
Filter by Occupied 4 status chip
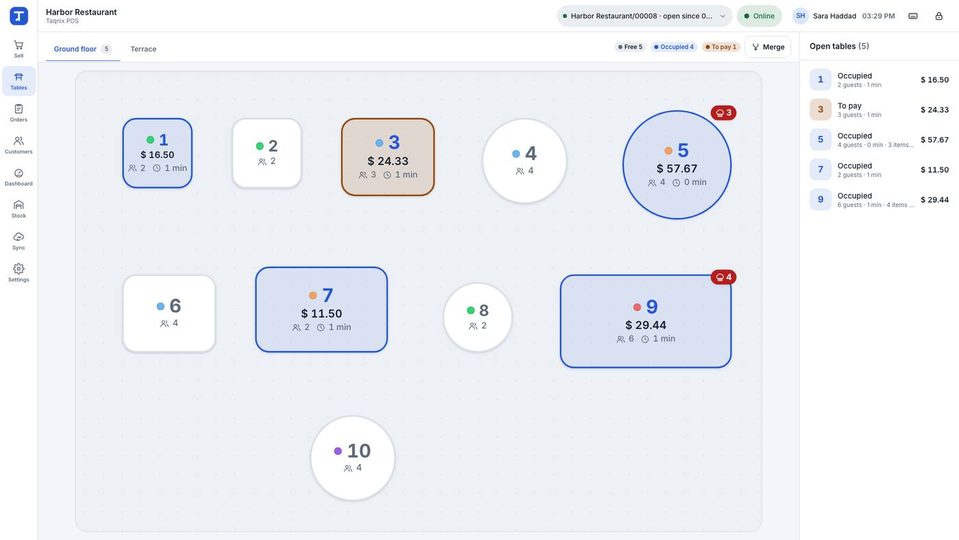point(673,47)
